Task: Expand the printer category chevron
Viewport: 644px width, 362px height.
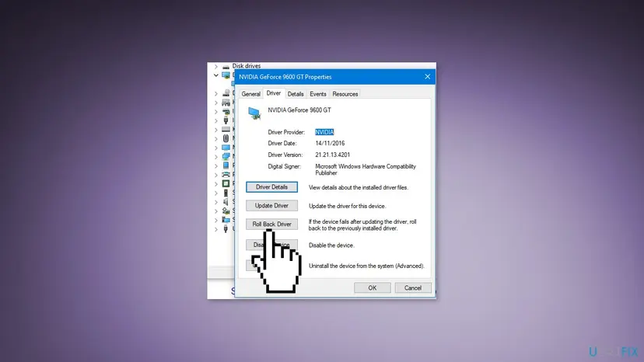Action: tap(216, 175)
